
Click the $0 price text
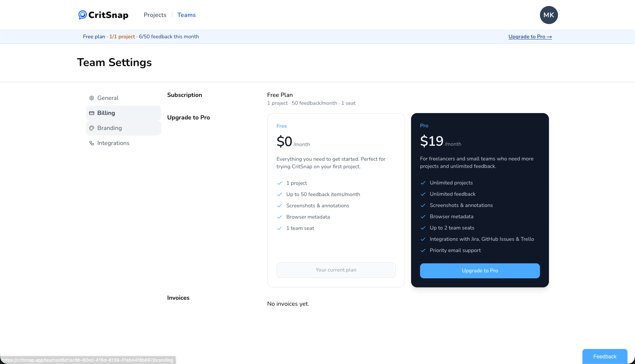tap(284, 142)
